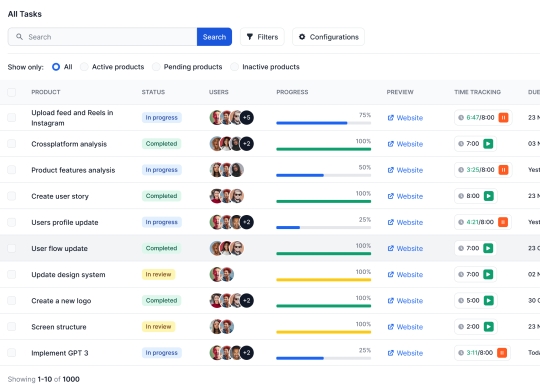Click the 75% progress bar of Upload feed task
The height and width of the screenshot is (392, 540).
tap(324, 123)
